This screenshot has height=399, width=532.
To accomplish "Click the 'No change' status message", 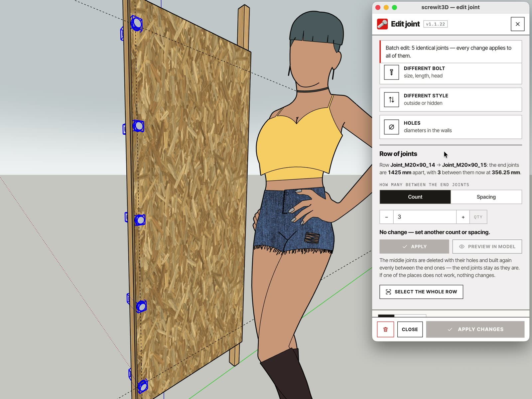I will [x=435, y=232].
